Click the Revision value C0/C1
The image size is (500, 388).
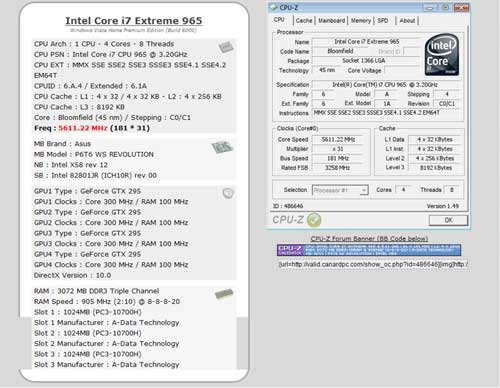[x=447, y=104]
